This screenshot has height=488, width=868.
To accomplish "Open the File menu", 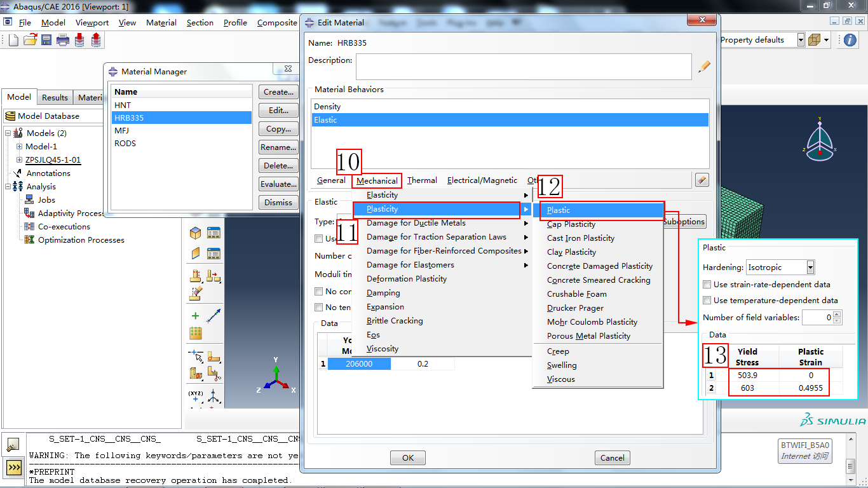I will pos(25,22).
